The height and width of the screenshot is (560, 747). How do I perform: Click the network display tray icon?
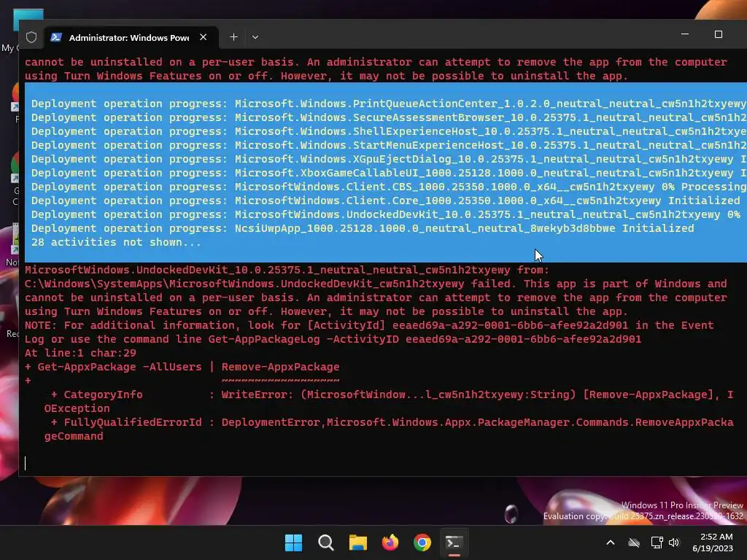pyautogui.click(x=657, y=542)
